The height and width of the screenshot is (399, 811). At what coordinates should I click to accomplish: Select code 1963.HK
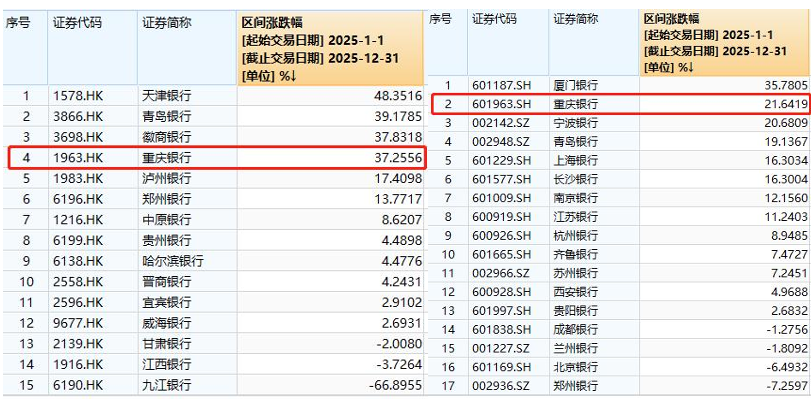(78, 158)
